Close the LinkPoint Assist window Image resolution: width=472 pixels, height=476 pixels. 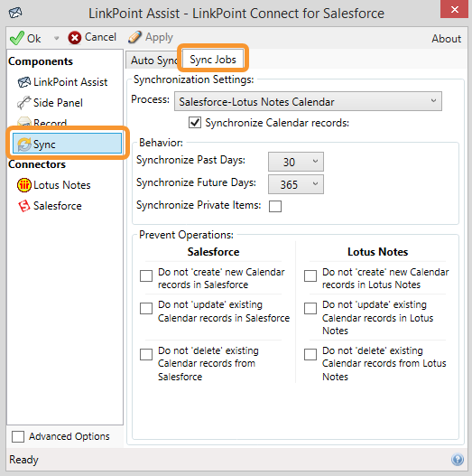tap(455, 9)
